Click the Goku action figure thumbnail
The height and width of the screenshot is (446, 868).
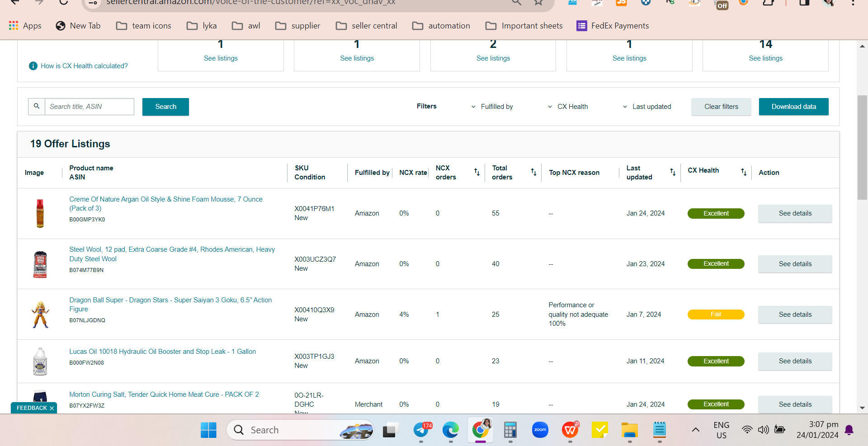40,315
